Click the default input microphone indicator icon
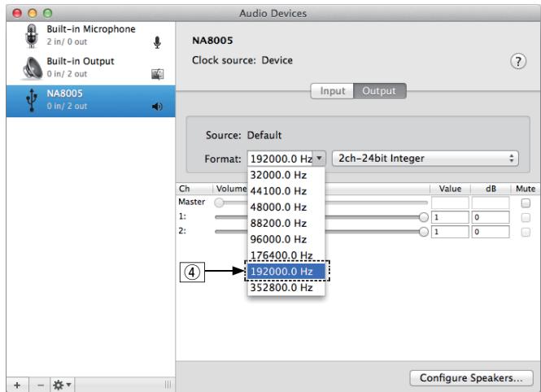Viewport: 541px width, 392px height. pos(157,42)
